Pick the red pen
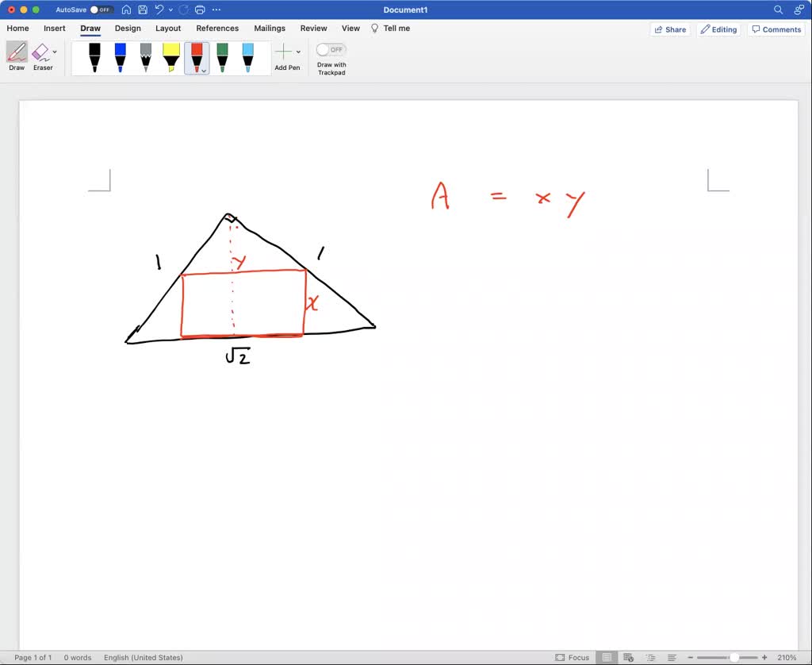The height and width of the screenshot is (665, 812). click(x=197, y=56)
